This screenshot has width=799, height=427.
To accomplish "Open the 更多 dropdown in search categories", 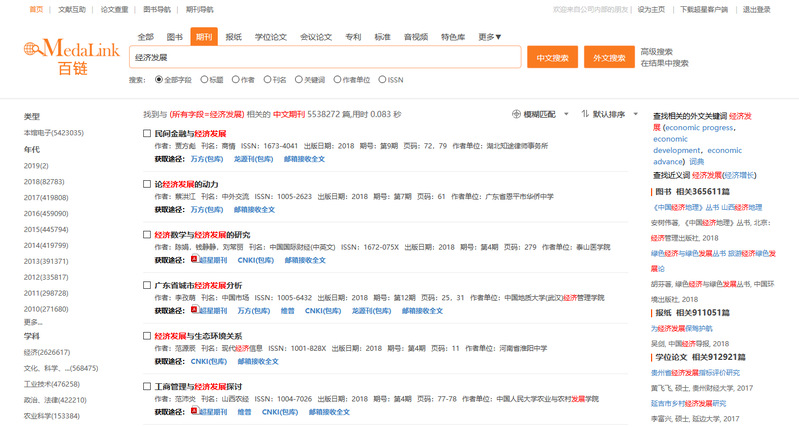I will [x=490, y=37].
